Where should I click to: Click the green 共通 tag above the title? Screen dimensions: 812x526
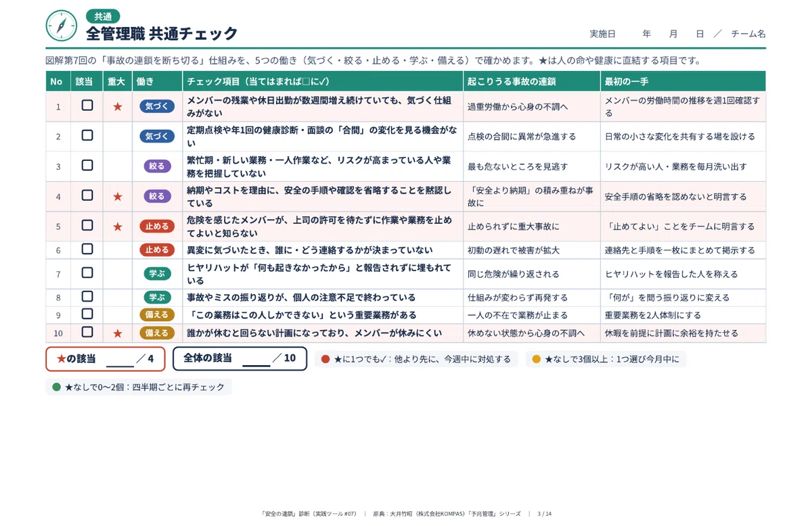point(103,16)
